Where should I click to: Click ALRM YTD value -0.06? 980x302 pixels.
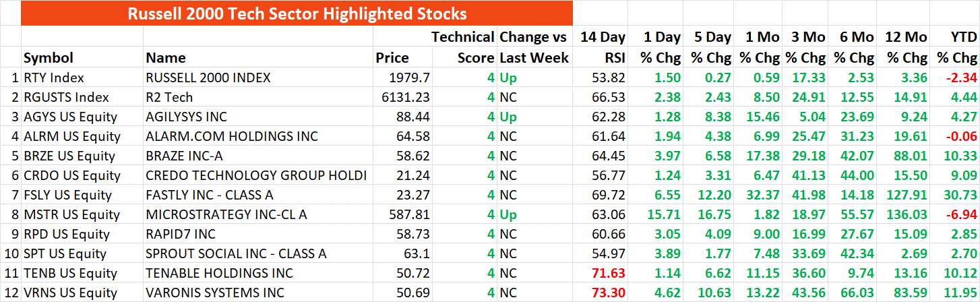coord(962,137)
